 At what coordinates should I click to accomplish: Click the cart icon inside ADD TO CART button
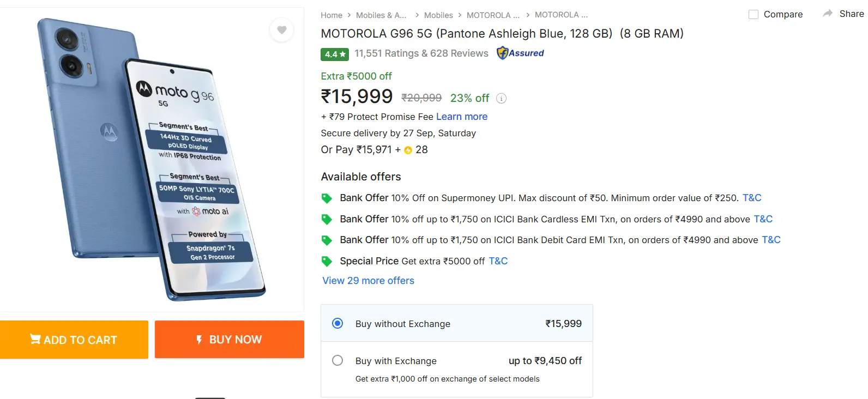(35, 339)
